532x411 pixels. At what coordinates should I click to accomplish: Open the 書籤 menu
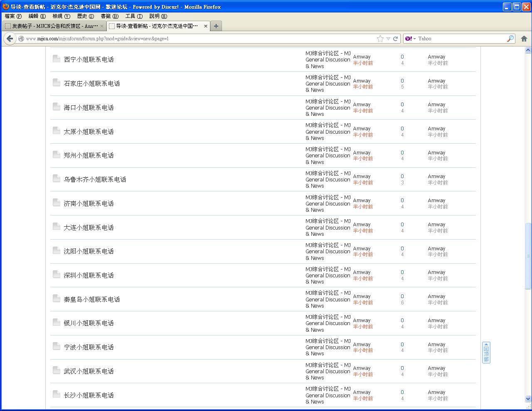109,16
